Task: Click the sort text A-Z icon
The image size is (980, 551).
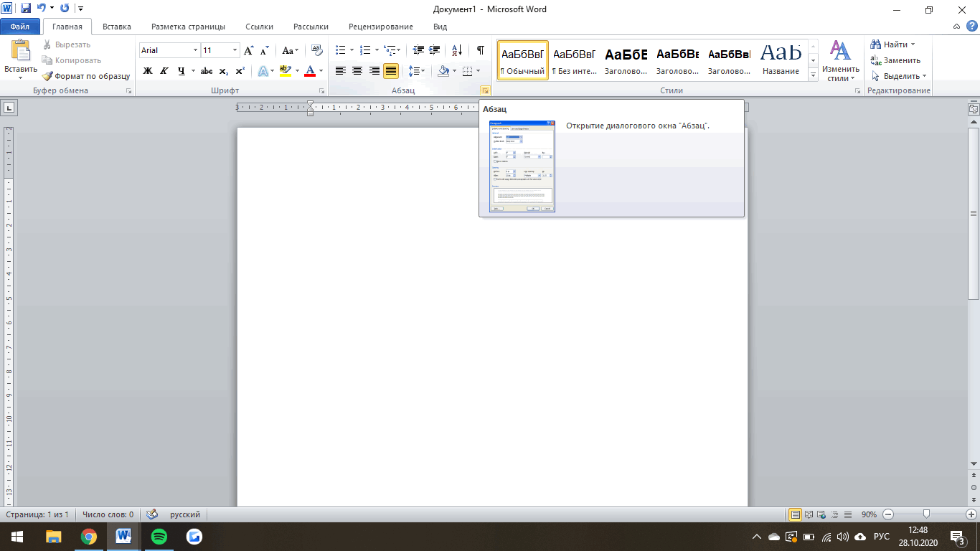Action: (x=457, y=50)
